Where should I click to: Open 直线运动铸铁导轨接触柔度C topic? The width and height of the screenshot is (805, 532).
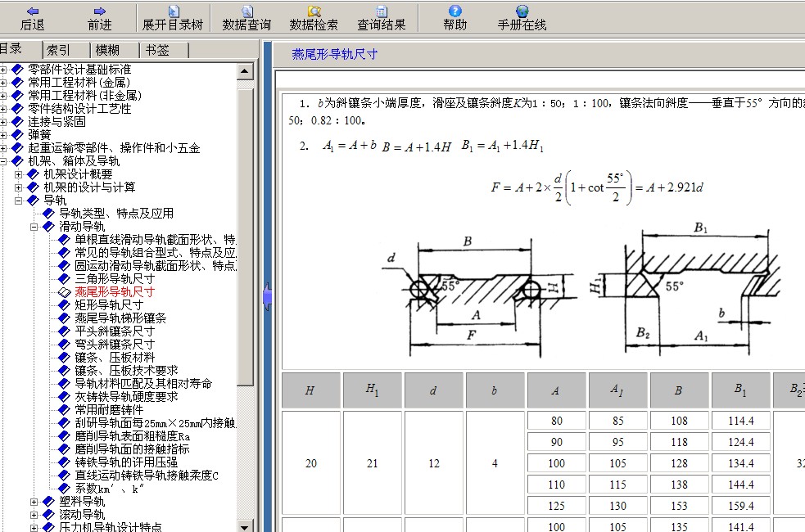point(147,476)
